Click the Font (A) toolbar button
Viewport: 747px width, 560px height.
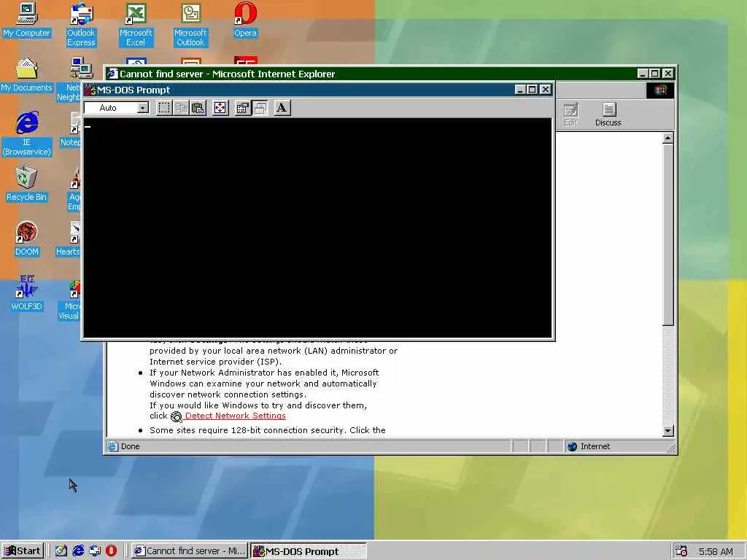click(282, 108)
